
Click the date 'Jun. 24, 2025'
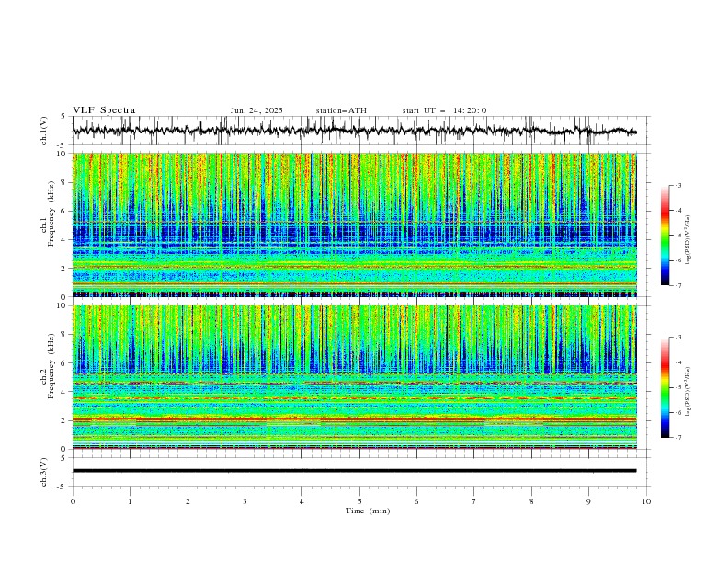coord(256,110)
